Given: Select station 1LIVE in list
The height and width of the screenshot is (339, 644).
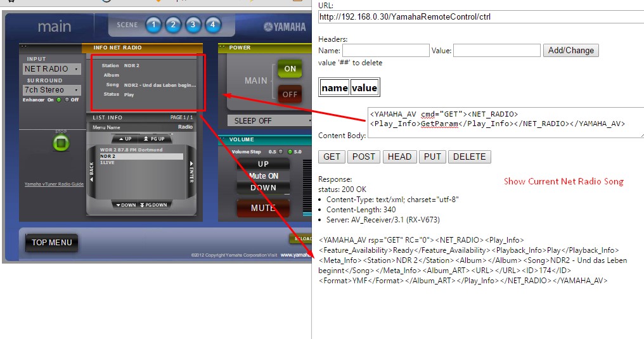Looking at the screenshot, I should [x=108, y=162].
